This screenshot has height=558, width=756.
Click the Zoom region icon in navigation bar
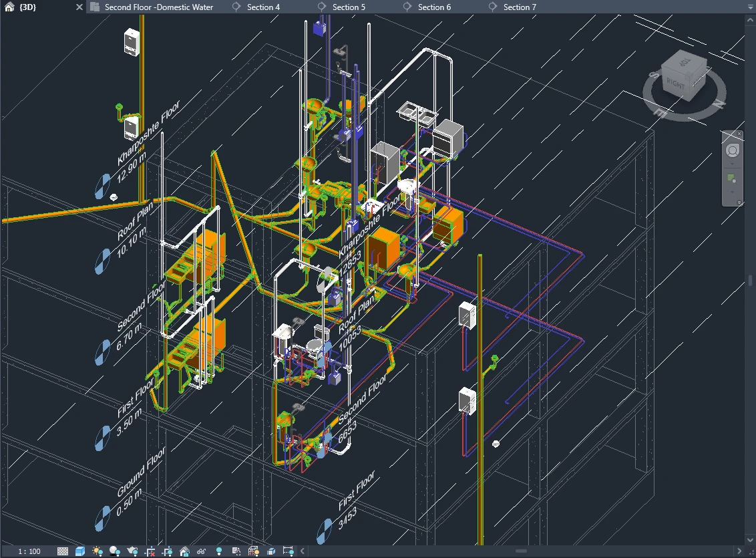[x=732, y=178]
